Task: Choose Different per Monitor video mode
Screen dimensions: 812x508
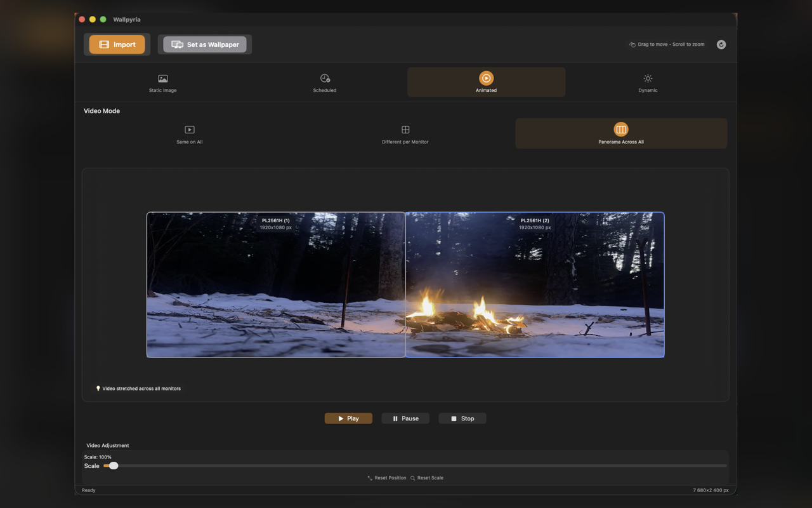Action: pyautogui.click(x=405, y=134)
